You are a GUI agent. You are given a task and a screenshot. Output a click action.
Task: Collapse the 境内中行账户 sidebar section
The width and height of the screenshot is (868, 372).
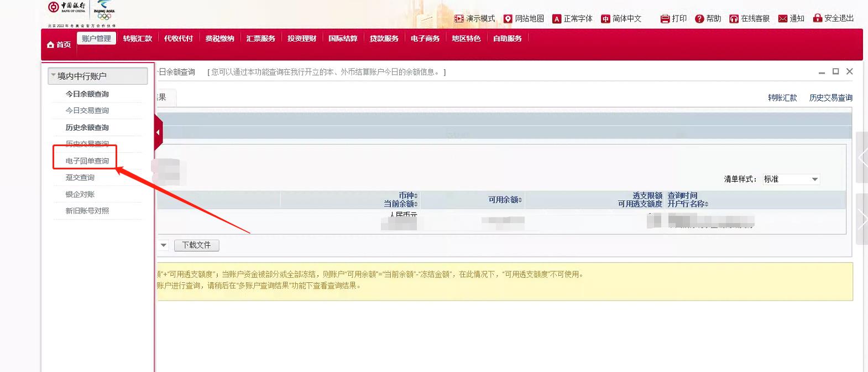(x=98, y=76)
